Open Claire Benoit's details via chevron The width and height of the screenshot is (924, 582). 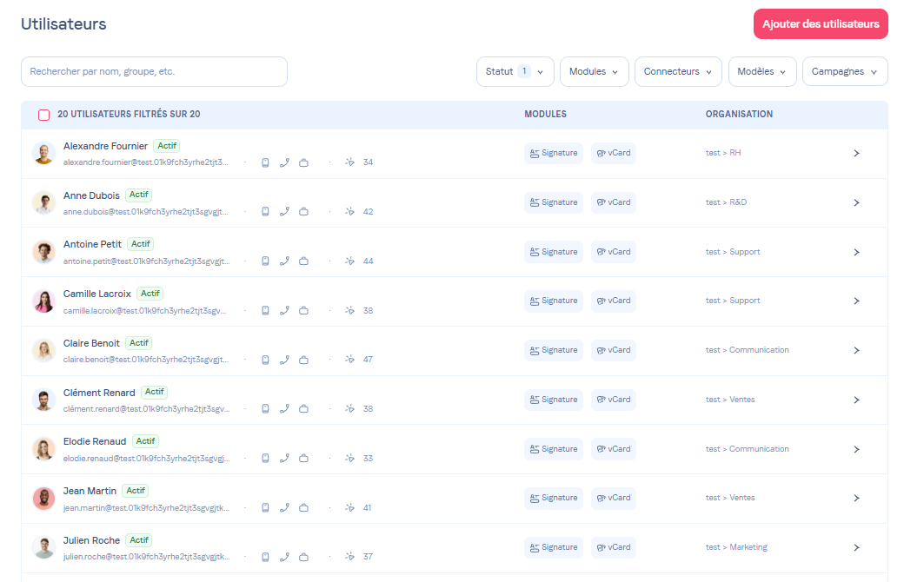(x=856, y=350)
